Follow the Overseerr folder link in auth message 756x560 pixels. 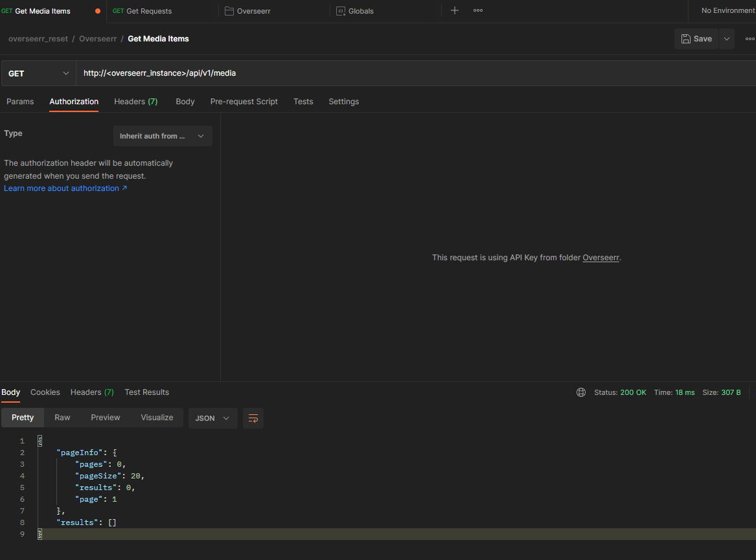tap(601, 258)
